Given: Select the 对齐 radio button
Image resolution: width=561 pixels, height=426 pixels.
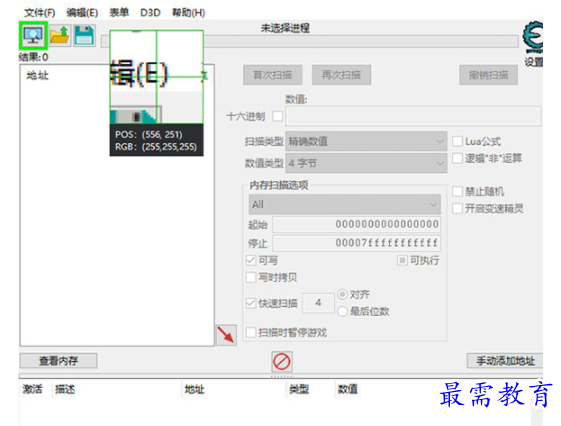Looking at the screenshot, I should pos(342,294).
